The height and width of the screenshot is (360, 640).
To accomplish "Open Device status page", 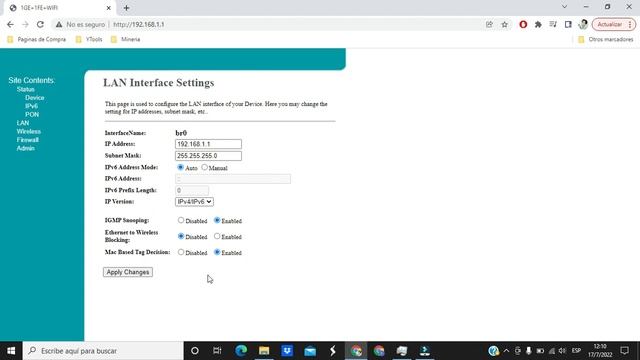I will click(34, 98).
